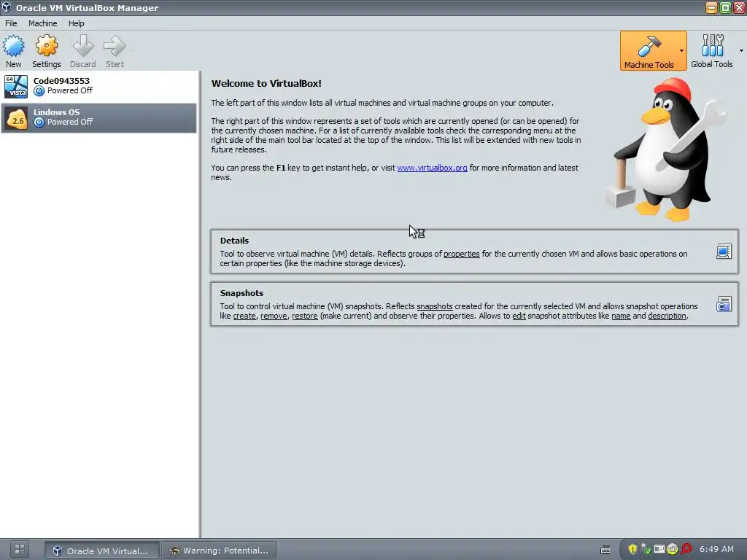The width and height of the screenshot is (747, 560).
Task: Click Powered Off state icon of Code0943553
Action: (x=39, y=90)
